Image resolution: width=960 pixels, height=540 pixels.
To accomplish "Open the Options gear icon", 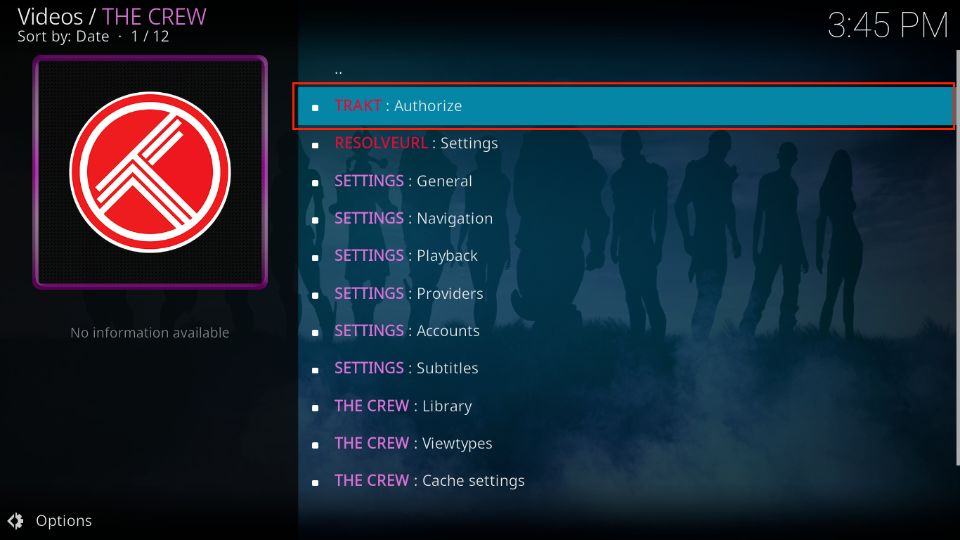I will [x=15, y=520].
